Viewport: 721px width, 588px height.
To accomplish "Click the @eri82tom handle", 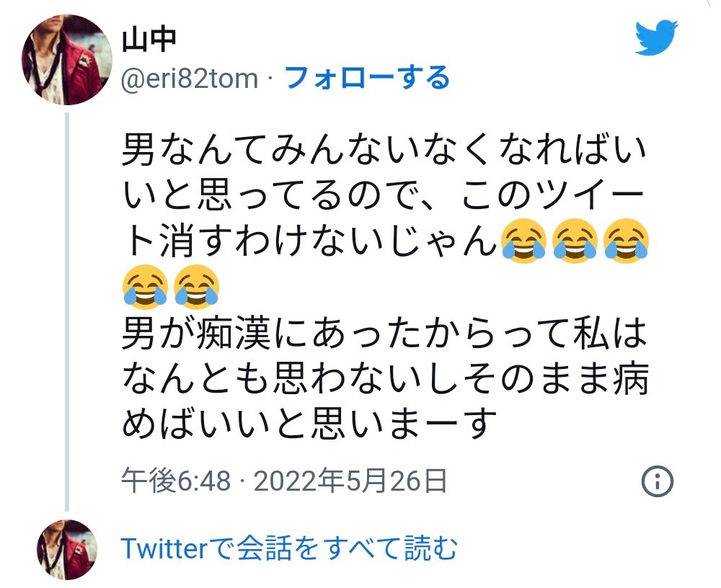I will tap(190, 78).
